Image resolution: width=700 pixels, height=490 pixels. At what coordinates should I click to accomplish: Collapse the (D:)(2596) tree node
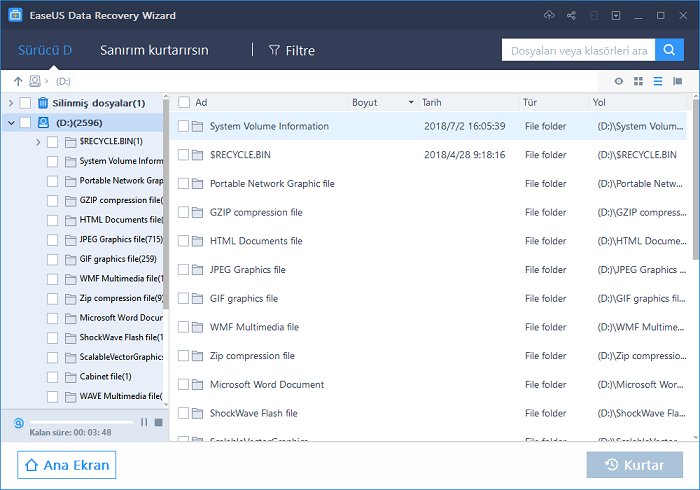10,122
